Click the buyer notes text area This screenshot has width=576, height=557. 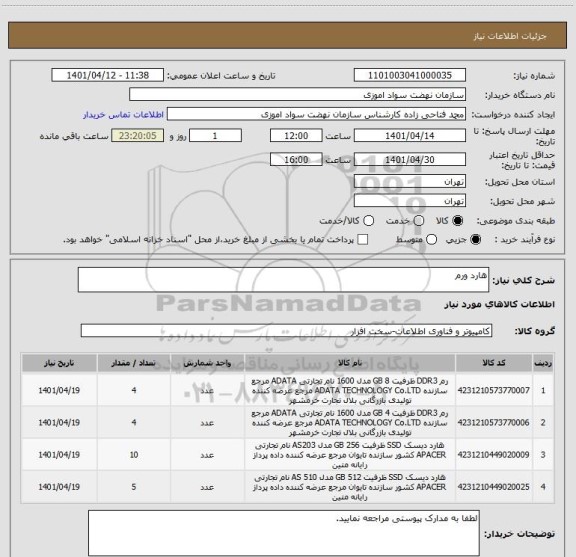(x=284, y=533)
